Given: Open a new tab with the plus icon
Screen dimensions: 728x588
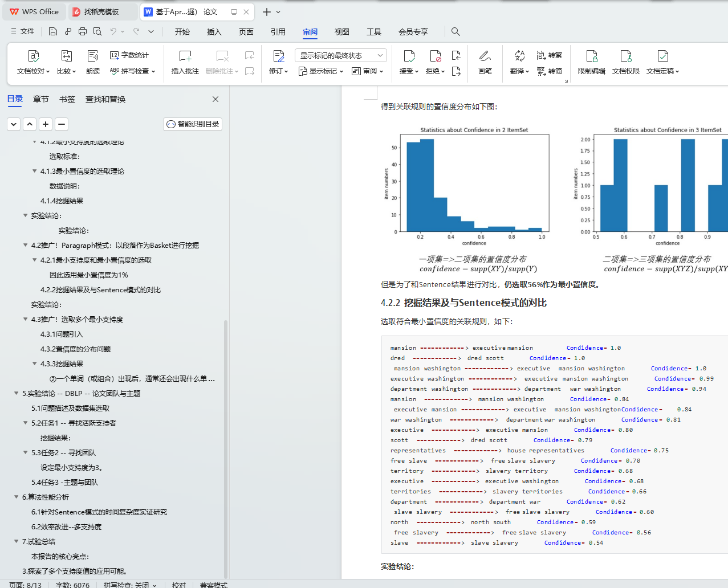Looking at the screenshot, I should pos(266,11).
